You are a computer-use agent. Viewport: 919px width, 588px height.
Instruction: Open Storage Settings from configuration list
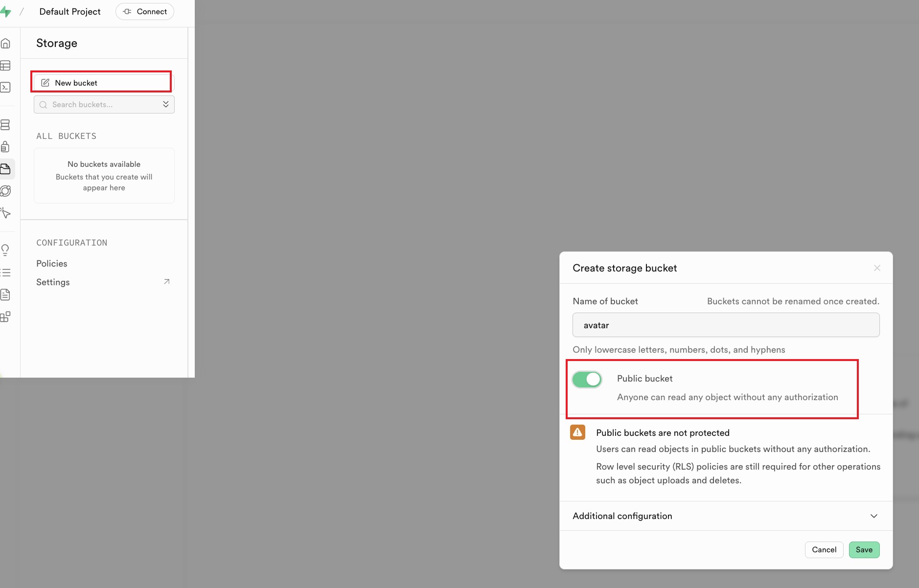53,282
